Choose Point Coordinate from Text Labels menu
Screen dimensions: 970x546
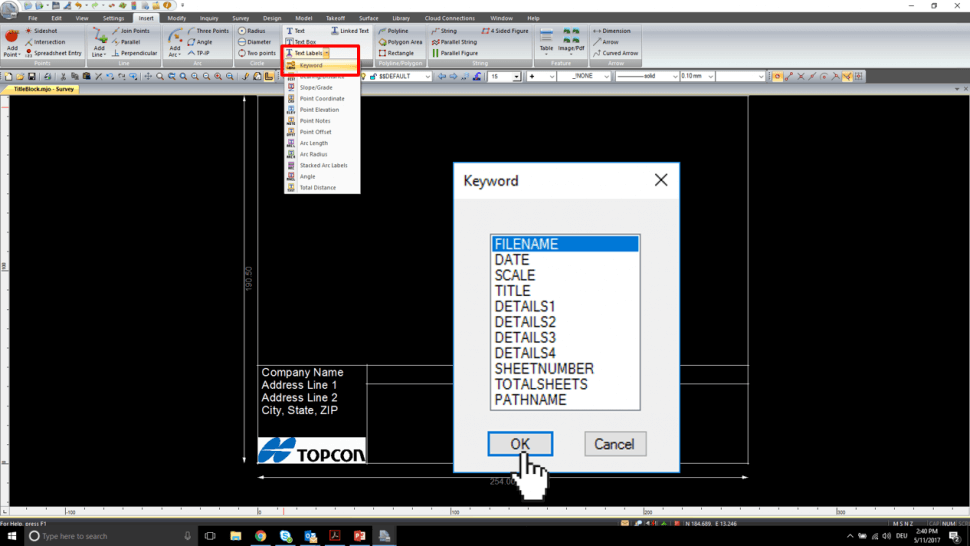tap(321, 99)
